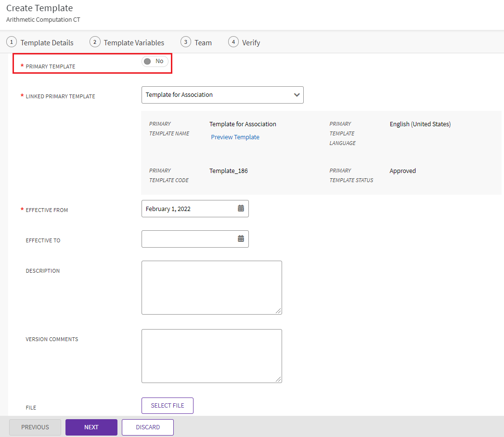Open the Effective To calendar picker icon

pyautogui.click(x=241, y=239)
